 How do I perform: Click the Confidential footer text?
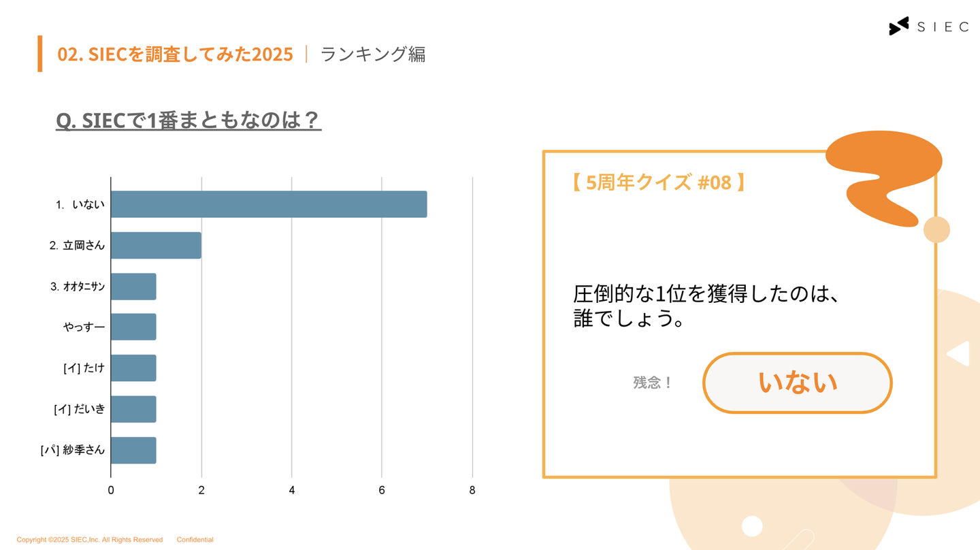195,540
